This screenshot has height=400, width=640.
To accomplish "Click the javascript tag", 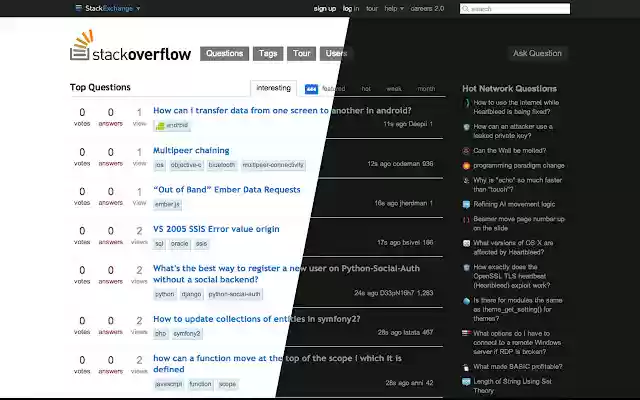I will point(169,384).
